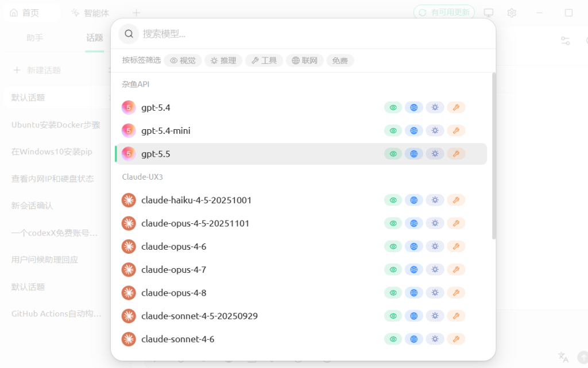Click the vision eye icon for claude-haiku-4-5-20251001

coord(393,200)
